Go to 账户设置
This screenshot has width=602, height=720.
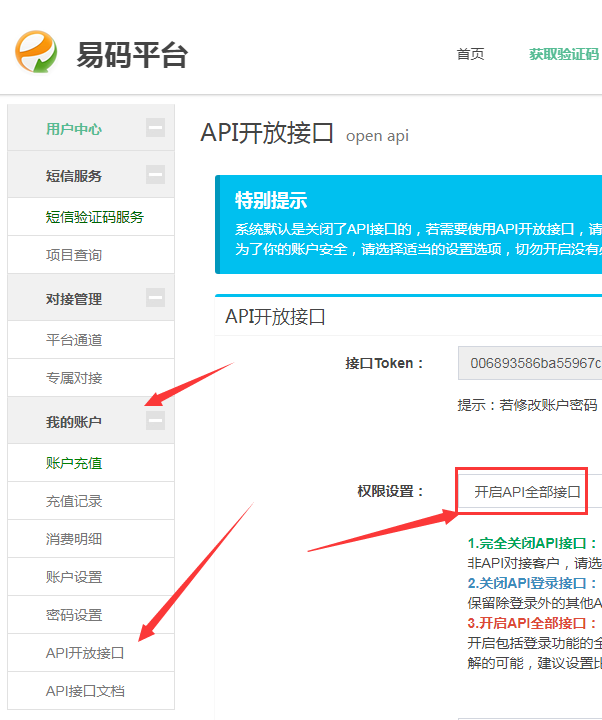(x=74, y=577)
